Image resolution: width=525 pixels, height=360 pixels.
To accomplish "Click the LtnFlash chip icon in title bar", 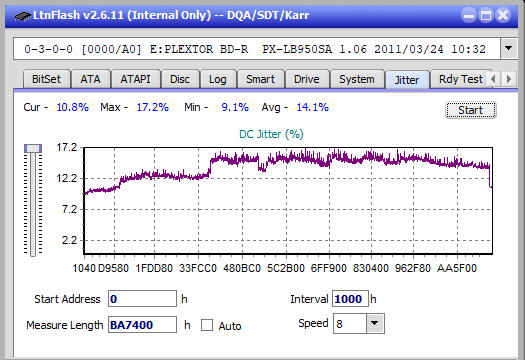I will point(22,16).
